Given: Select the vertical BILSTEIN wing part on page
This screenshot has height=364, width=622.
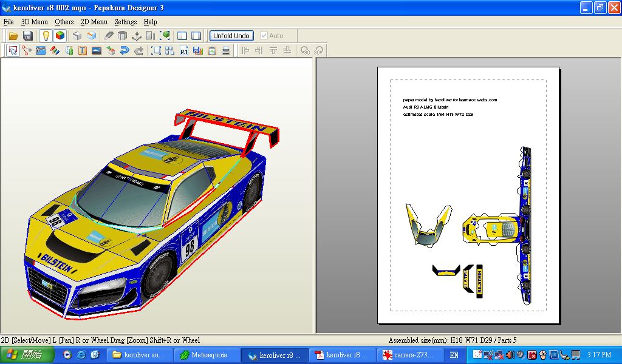Looking at the screenshot, I should (479, 281).
